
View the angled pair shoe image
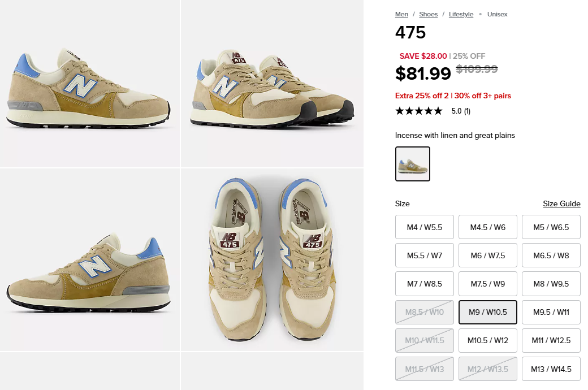[x=272, y=83]
